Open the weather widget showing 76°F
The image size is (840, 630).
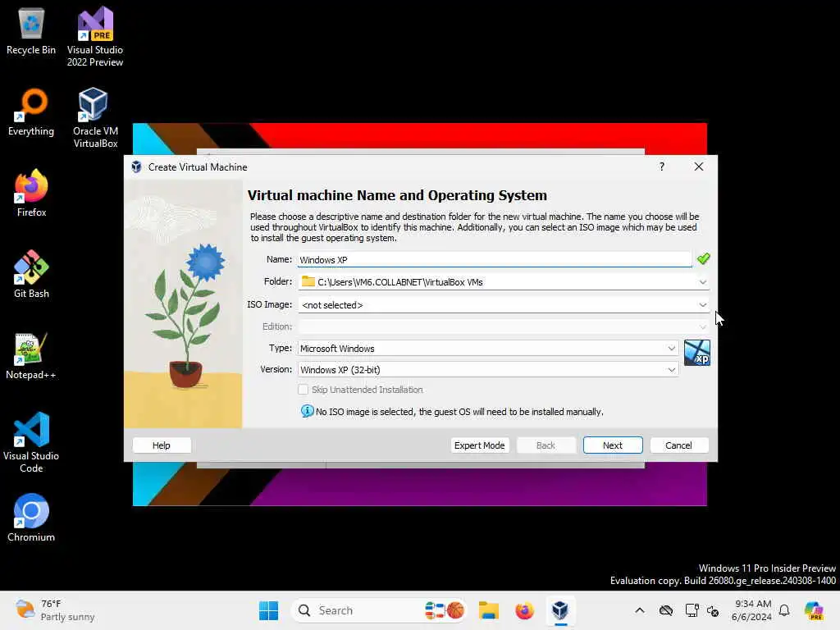55,610
